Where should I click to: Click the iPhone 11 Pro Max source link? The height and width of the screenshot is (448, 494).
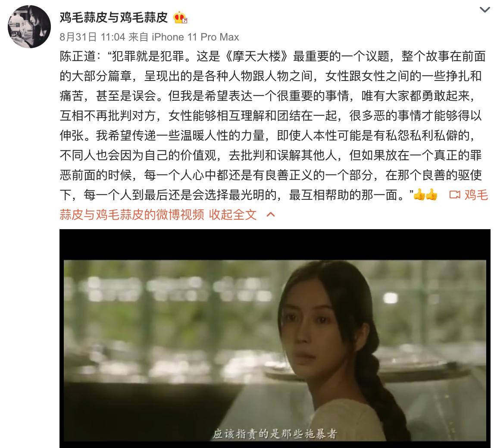[195, 37]
